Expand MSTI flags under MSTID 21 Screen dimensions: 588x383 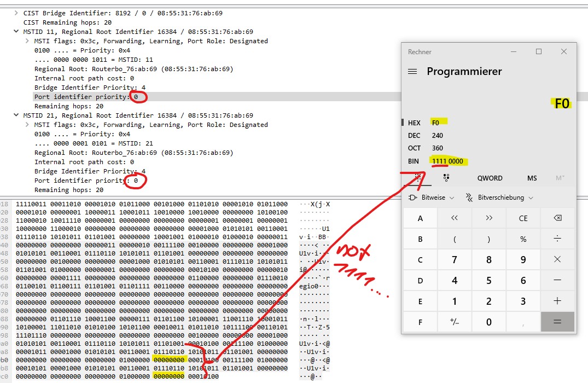(x=27, y=125)
